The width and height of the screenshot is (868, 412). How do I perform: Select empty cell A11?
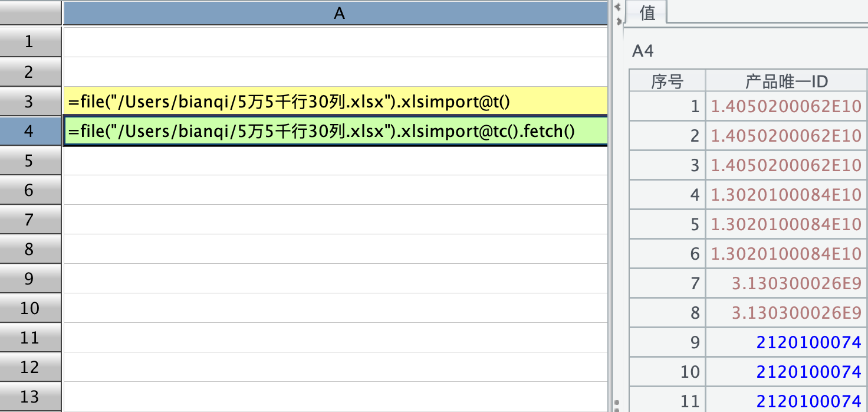tap(335, 338)
